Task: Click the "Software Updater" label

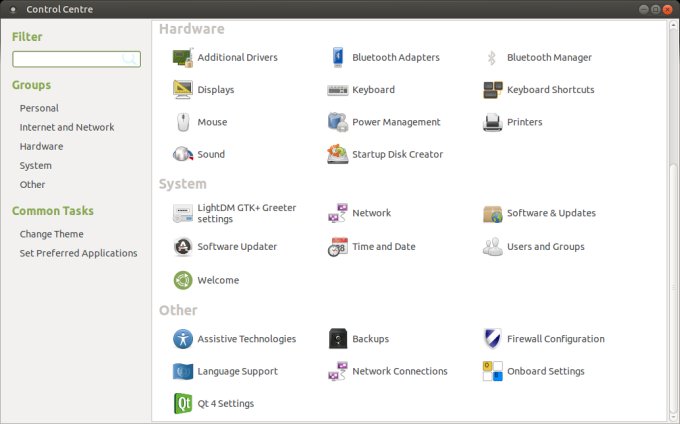Action: coord(237,247)
